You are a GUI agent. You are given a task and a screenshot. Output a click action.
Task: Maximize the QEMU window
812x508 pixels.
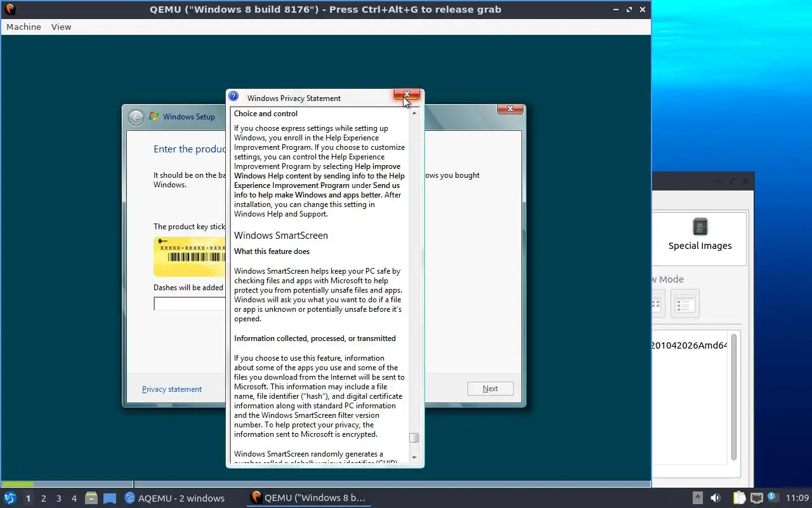pyautogui.click(x=629, y=10)
